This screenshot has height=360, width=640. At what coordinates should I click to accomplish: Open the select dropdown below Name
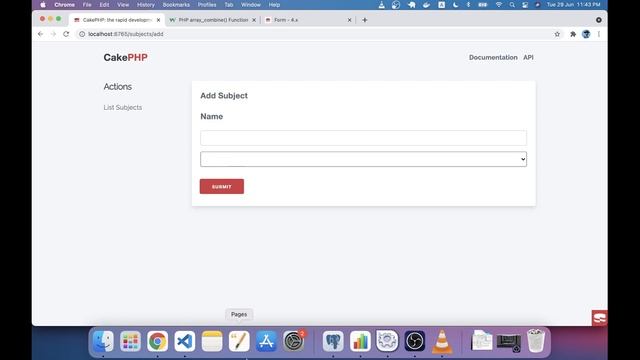pos(363,159)
